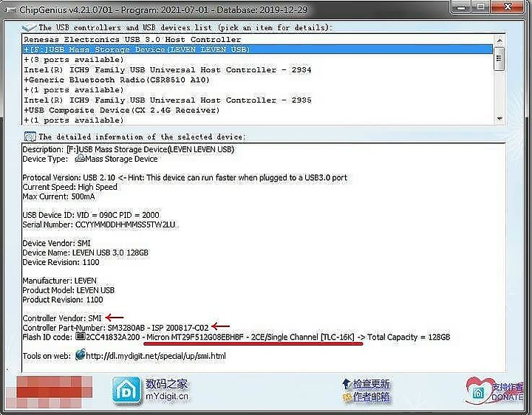This screenshot has width=532, height=415.
Task: Click the Product Model: LEVEN USB text
Action: pyautogui.click(x=69, y=290)
